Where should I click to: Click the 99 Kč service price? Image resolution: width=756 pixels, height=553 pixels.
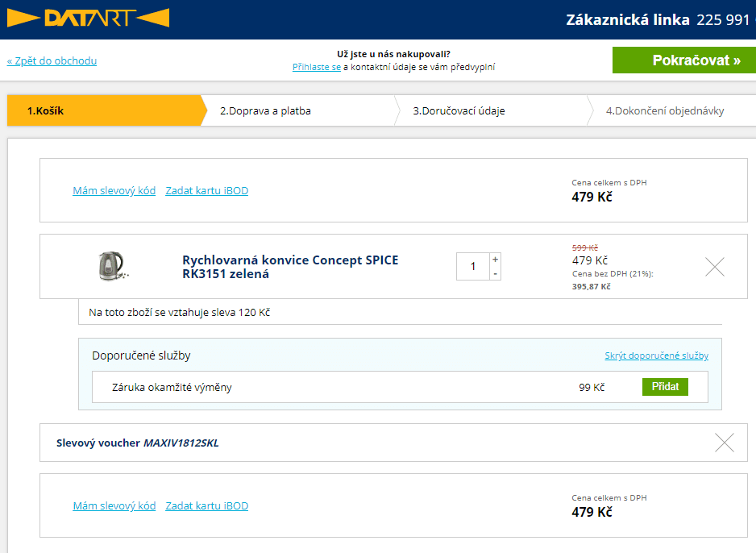[x=592, y=387]
